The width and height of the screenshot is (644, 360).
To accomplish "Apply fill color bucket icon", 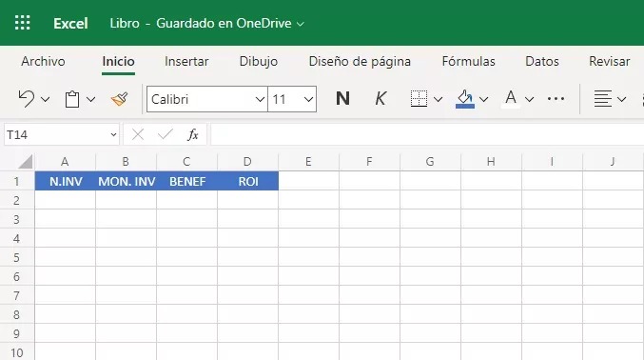I will (465, 99).
